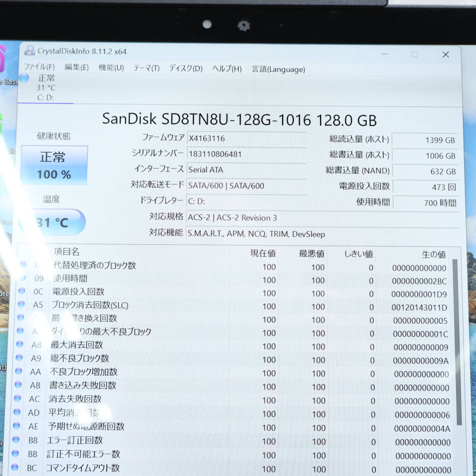Click the status dot of the BB row
The image size is (476, 476).
tap(15, 453)
